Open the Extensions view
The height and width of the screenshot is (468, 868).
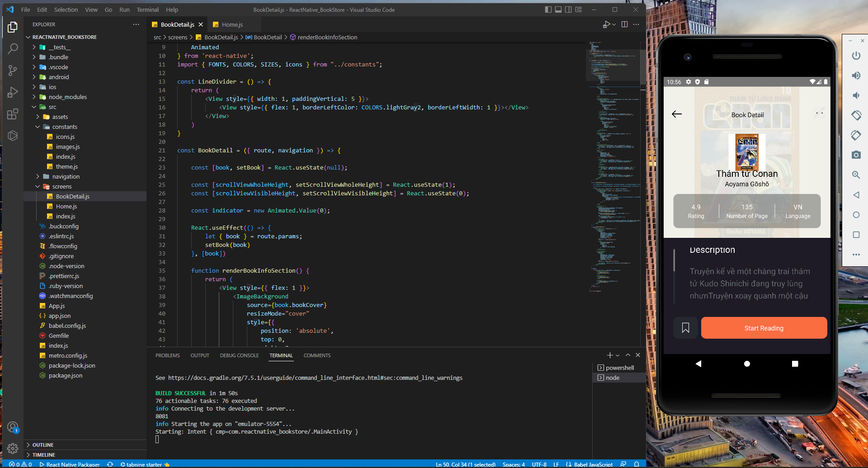[13, 114]
